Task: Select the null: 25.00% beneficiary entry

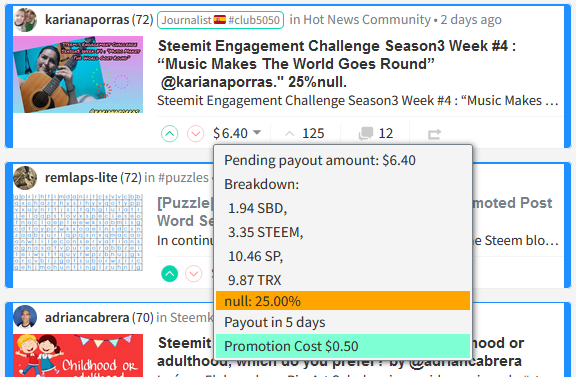Action: (343, 301)
